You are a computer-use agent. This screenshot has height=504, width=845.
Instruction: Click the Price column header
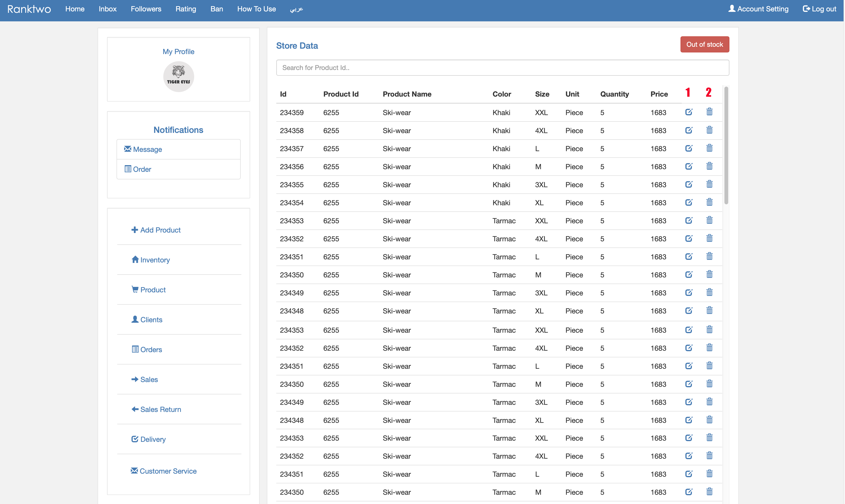click(x=659, y=94)
